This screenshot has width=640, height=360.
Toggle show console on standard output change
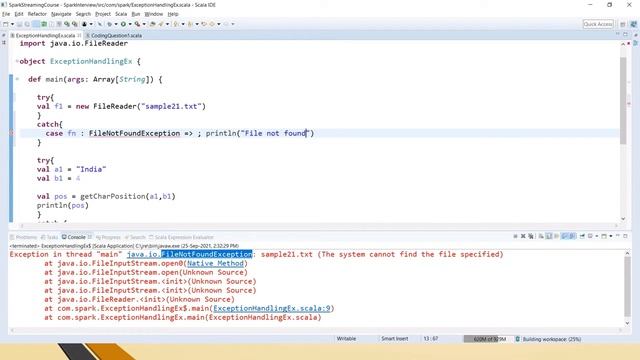565,236
